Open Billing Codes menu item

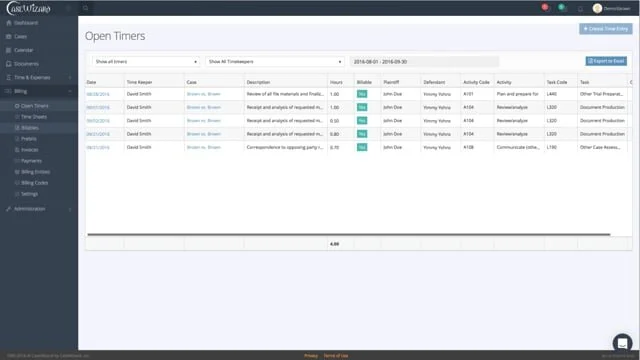click(x=34, y=183)
